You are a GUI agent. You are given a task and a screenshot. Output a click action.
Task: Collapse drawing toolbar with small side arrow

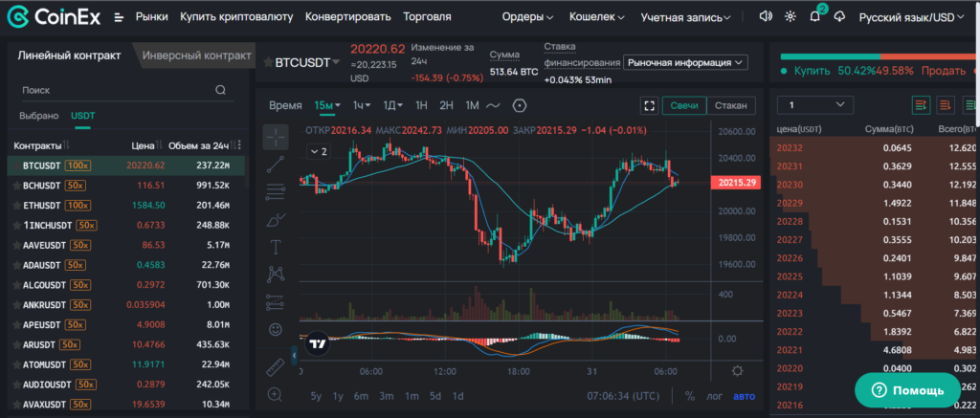pyautogui.click(x=295, y=356)
